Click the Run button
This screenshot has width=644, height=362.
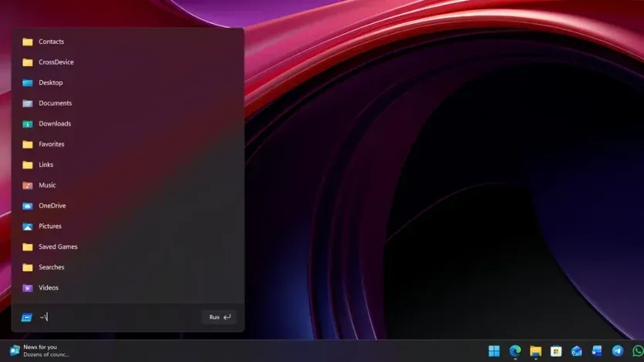(x=219, y=317)
